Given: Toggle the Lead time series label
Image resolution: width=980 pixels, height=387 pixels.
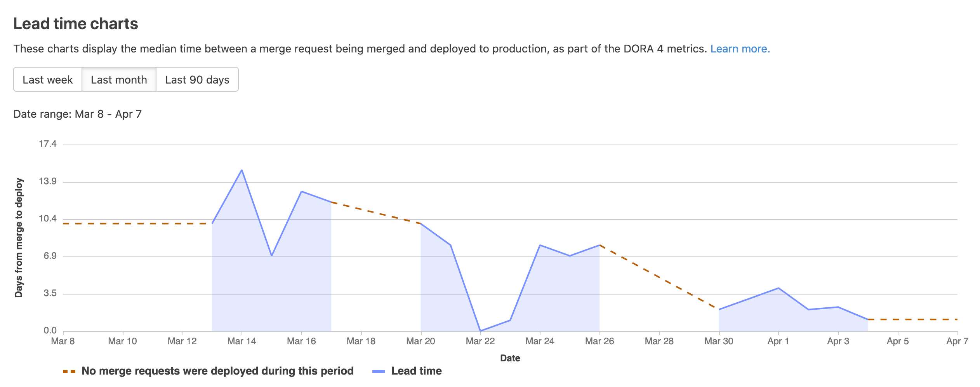Looking at the screenshot, I should (416, 371).
